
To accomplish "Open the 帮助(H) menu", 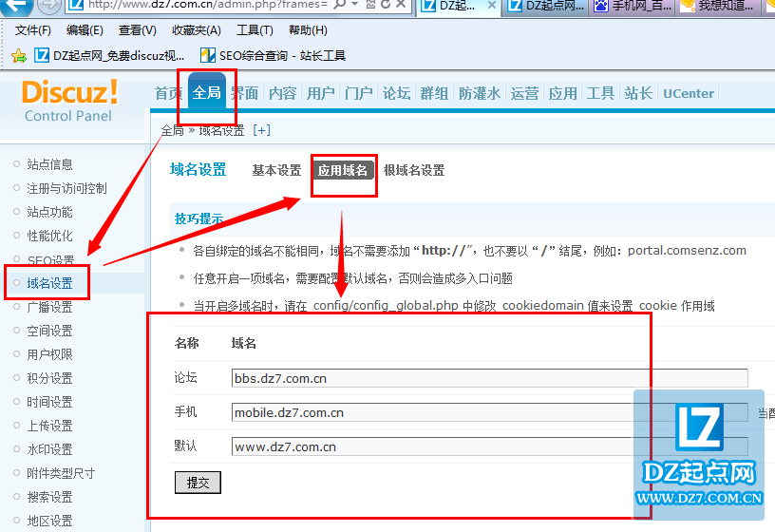I will click(x=308, y=30).
